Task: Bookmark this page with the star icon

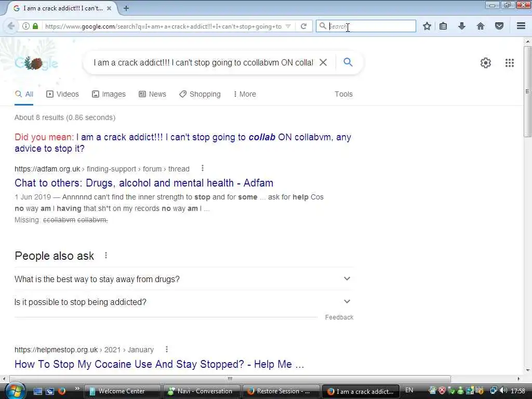Action: click(427, 26)
